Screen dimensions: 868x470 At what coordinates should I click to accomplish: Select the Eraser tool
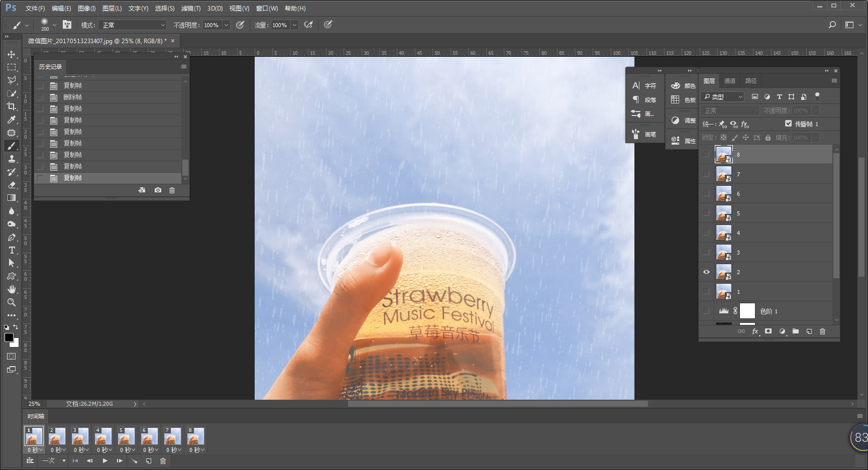tap(12, 185)
